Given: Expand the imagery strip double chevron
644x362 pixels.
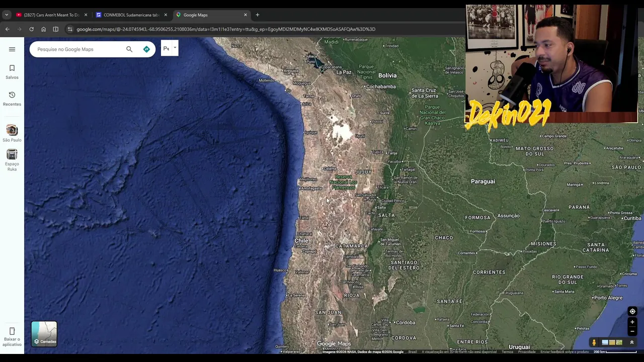Looking at the screenshot, I should 632,343.
